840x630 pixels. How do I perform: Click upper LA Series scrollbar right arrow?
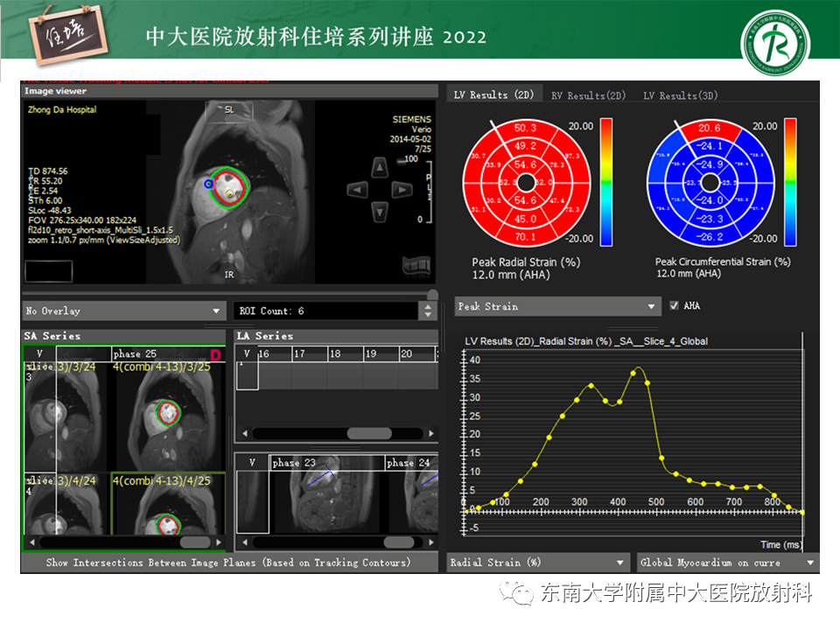(431, 433)
